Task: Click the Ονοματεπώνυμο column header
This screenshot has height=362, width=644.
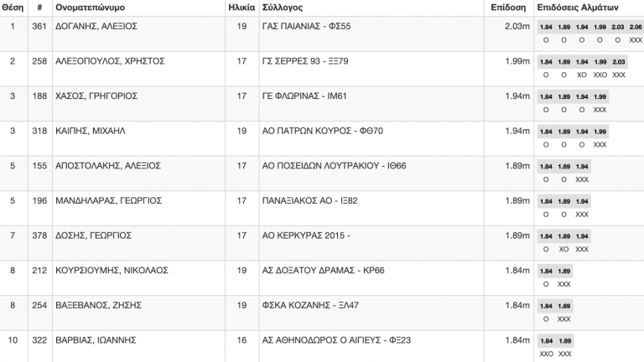Action: [90, 8]
